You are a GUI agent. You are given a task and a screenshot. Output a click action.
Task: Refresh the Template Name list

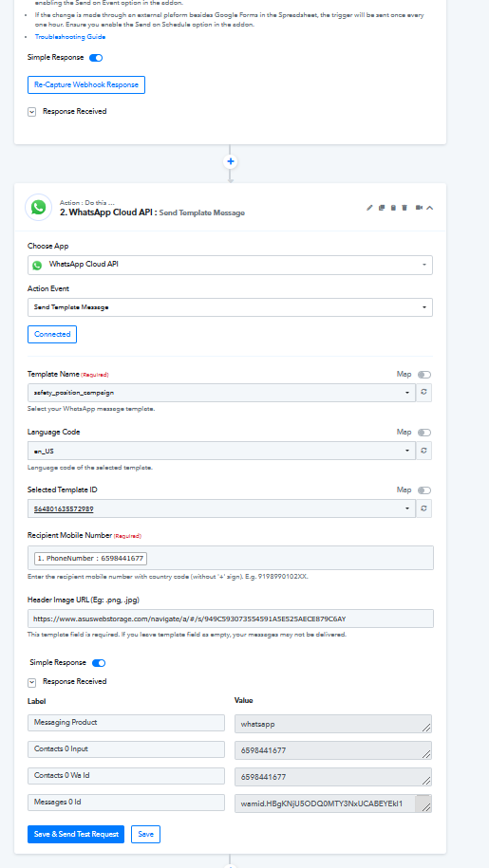(x=423, y=393)
